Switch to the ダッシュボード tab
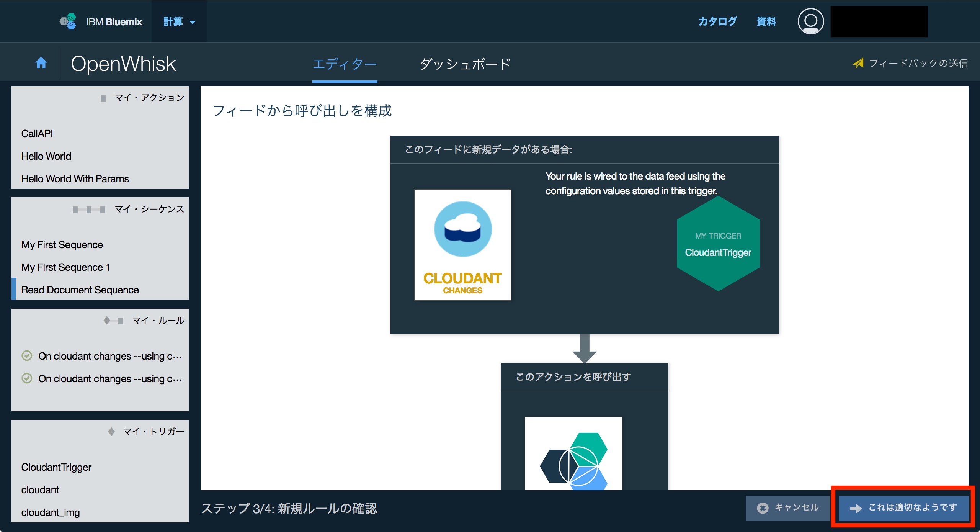 pyautogui.click(x=465, y=64)
